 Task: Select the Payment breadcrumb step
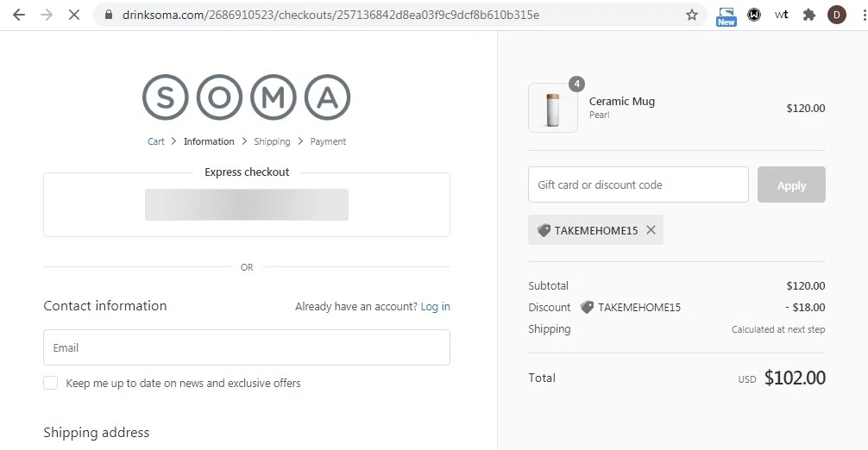click(x=328, y=141)
